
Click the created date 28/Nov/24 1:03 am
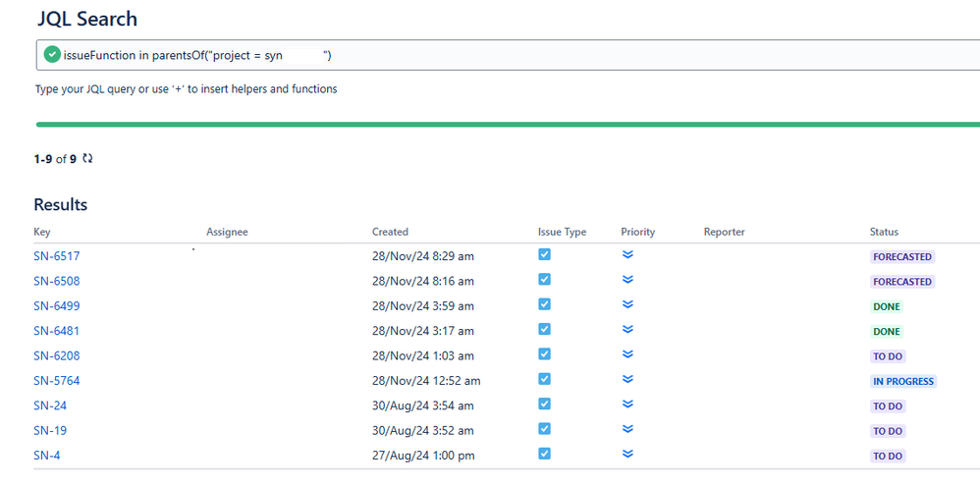[x=423, y=355]
